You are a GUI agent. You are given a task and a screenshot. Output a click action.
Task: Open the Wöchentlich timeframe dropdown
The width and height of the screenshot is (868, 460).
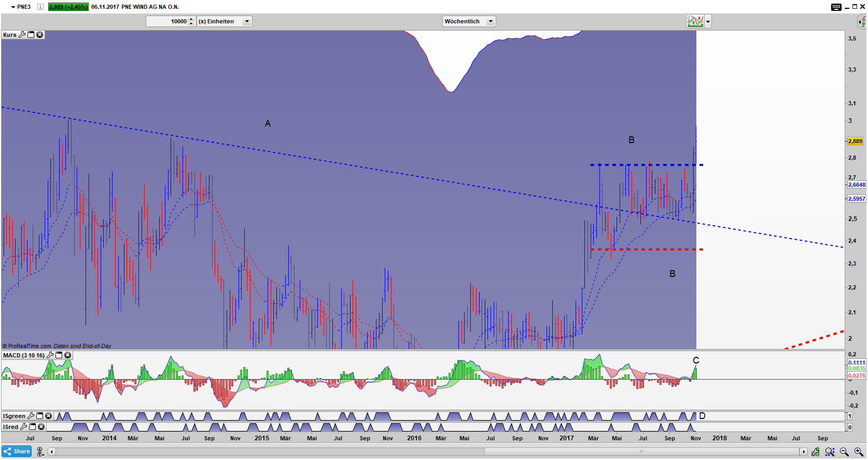tap(469, 21)
